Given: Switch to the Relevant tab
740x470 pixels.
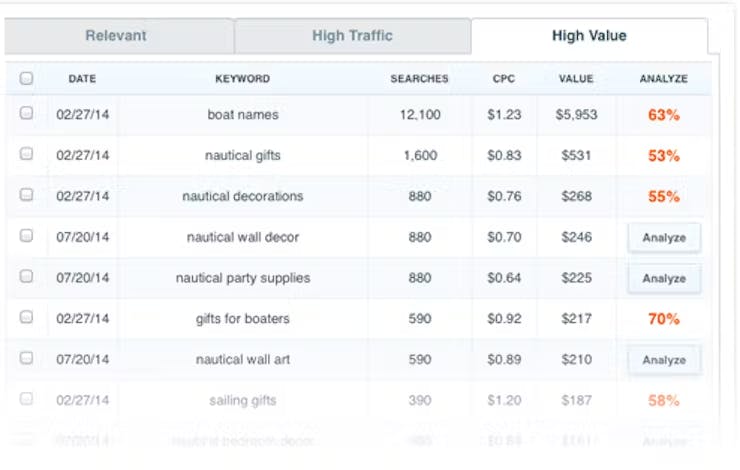Looking at the screenshot, I should [116, 36].
